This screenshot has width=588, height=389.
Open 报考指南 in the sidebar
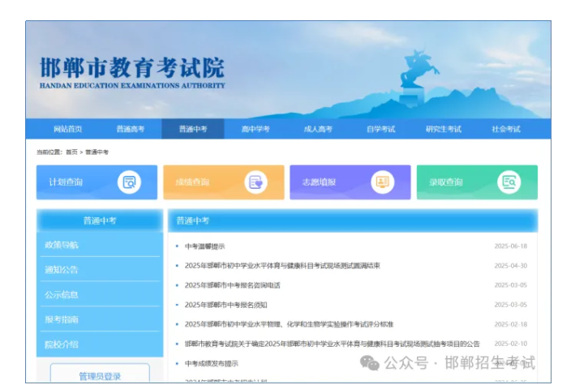(62, 319)
